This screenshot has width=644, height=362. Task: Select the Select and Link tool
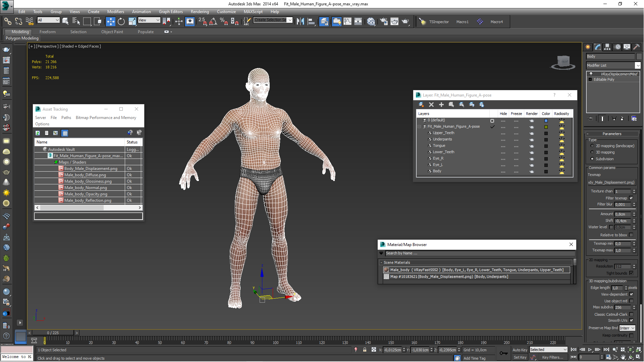tap(7, 21)
